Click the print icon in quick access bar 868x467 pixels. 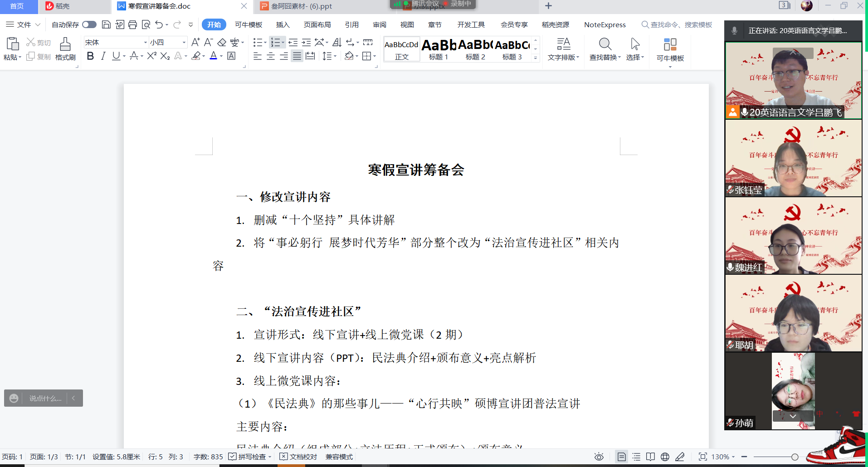point(132,24)
